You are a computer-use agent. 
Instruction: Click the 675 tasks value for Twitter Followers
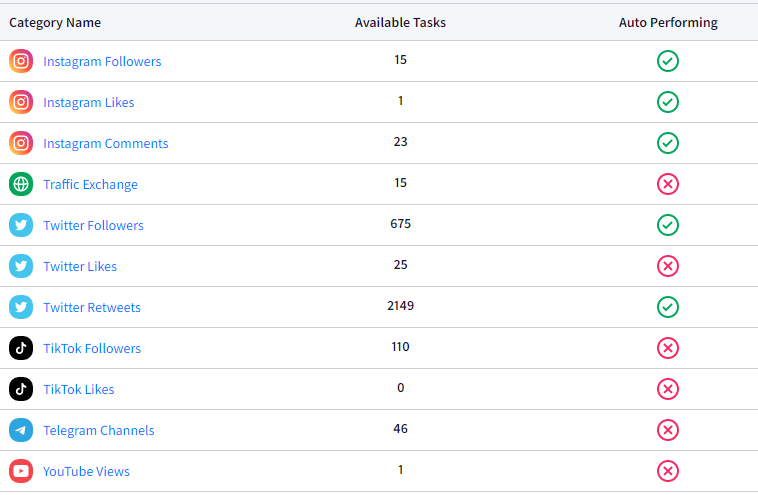tap(400, 224)
